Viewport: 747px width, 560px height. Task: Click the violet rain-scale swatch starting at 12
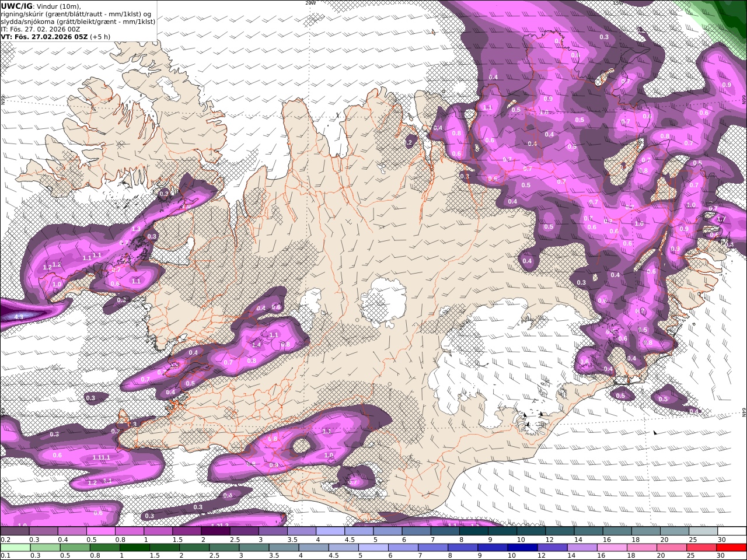pos(552,548)
